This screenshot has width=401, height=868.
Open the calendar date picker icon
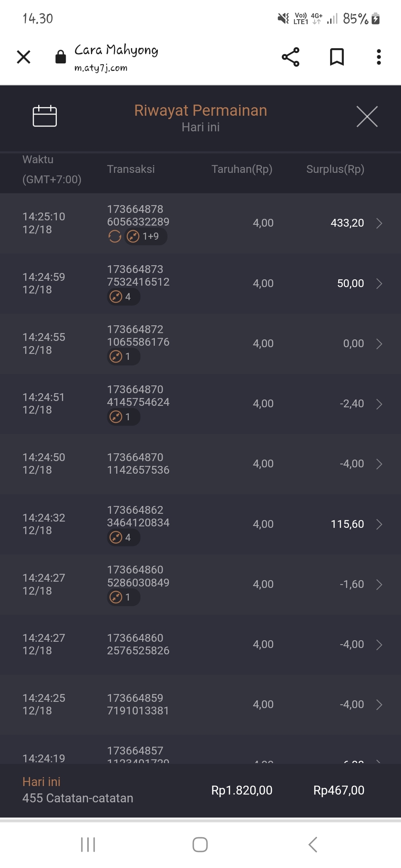pyautogui.click(x=45, y=116)
